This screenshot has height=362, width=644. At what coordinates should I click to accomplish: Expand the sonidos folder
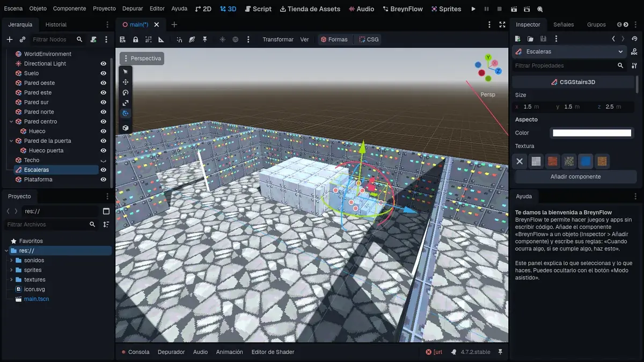pyautogui.click(x=11, y=261)
